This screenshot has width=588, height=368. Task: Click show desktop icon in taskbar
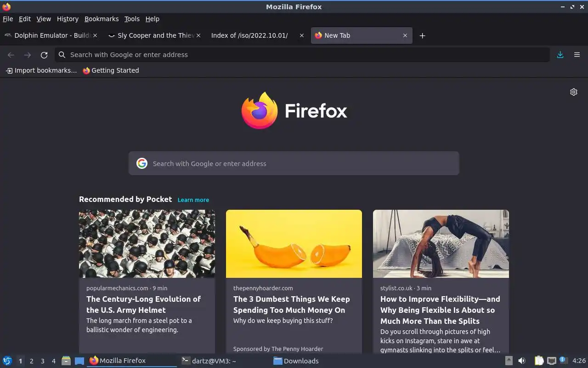(x=79, y=361)
